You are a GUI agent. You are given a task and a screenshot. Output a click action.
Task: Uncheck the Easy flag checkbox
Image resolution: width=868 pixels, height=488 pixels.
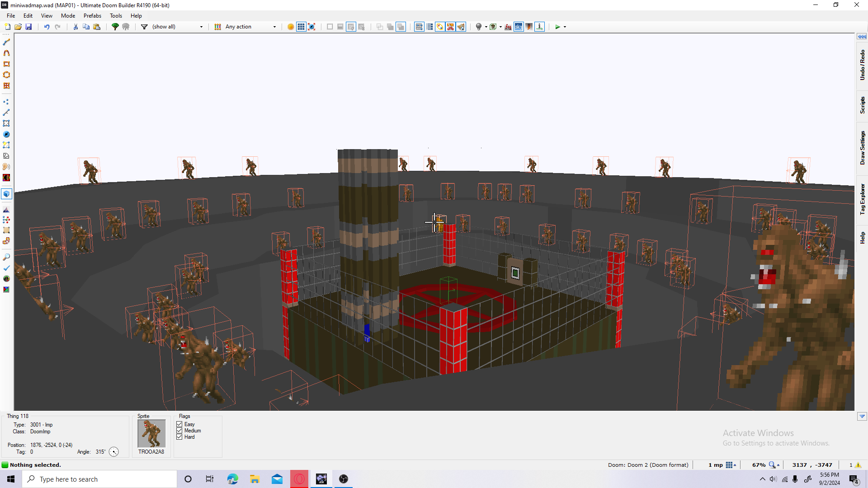pos(179,424)
